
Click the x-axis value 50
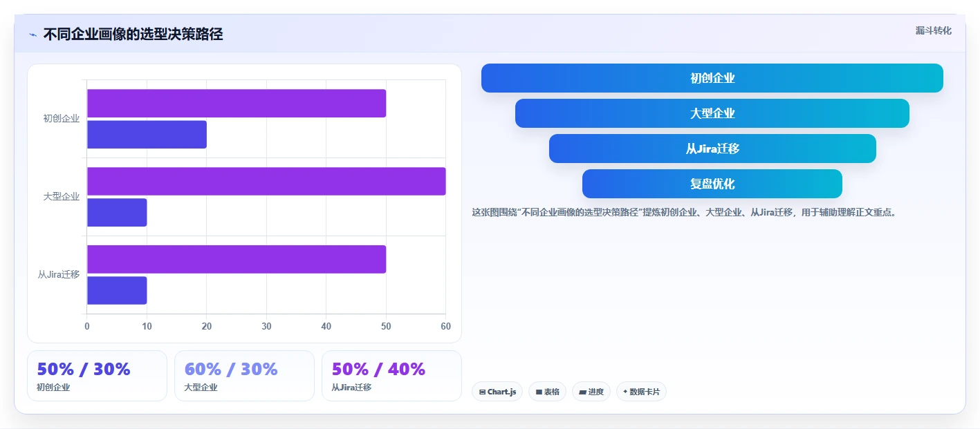coord(386,326)
